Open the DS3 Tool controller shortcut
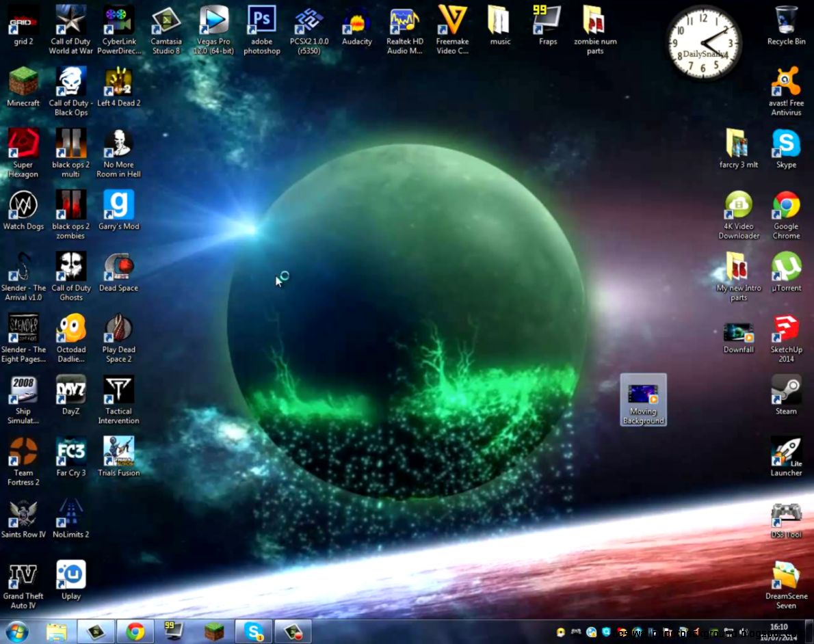The height and width of the screenshot is (644, 814). (x=786, y=520)
